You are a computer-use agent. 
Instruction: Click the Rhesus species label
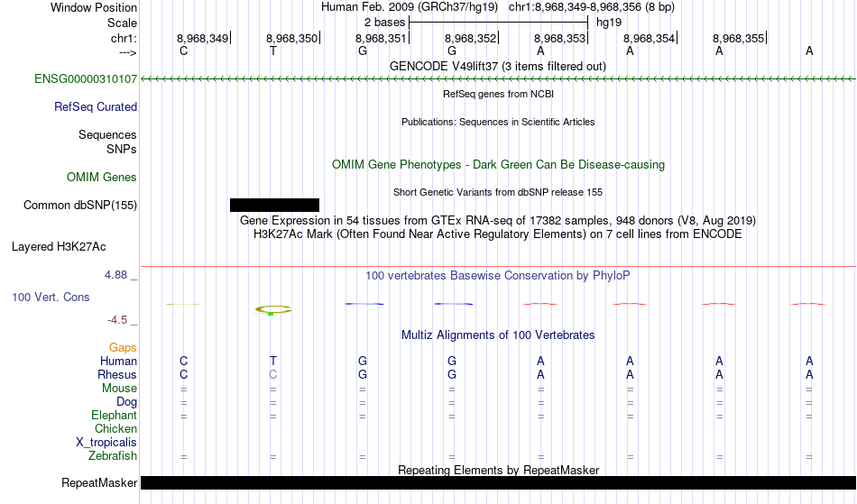[117, 374]
